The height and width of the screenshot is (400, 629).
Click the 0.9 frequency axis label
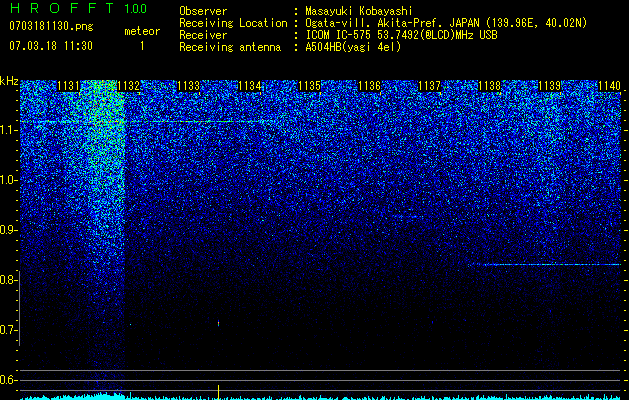pyautogui.click(x=8, y=230)
